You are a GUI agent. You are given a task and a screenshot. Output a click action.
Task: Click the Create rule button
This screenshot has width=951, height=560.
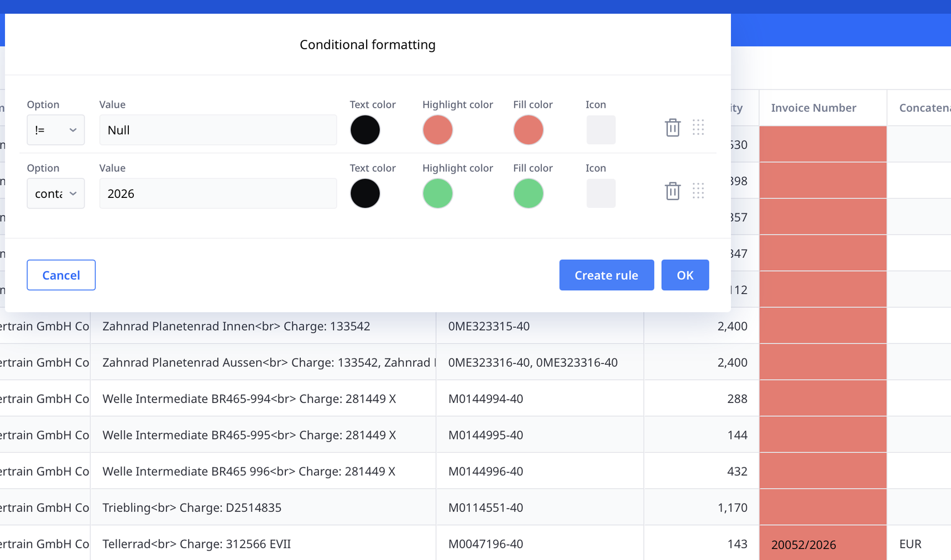(606, 275)
